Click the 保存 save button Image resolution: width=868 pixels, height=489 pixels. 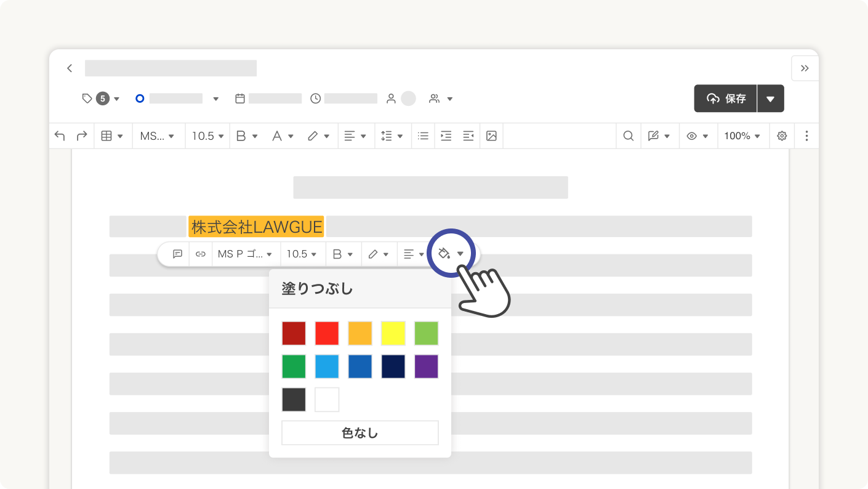point(726,98)
